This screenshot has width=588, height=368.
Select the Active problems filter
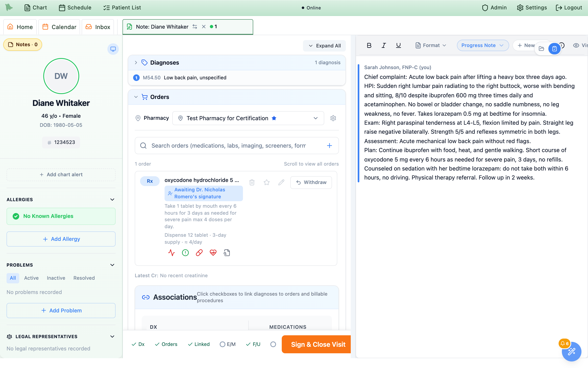31,278
